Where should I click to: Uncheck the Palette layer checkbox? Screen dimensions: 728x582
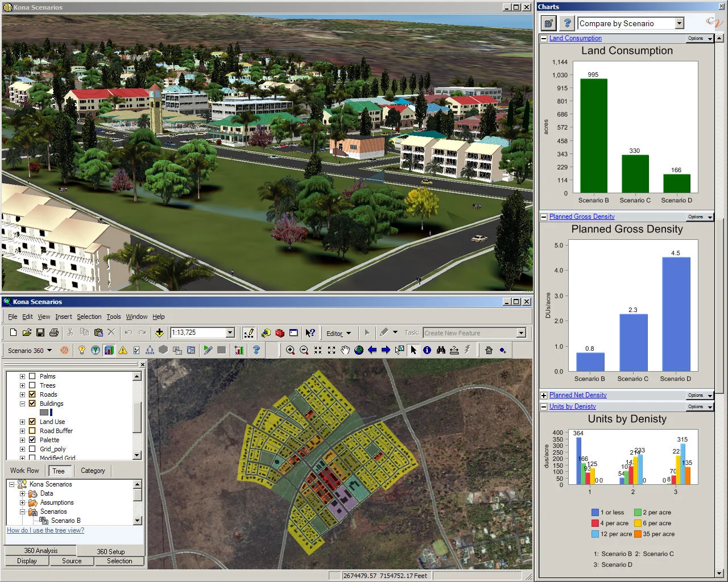[x=32, y=440]
